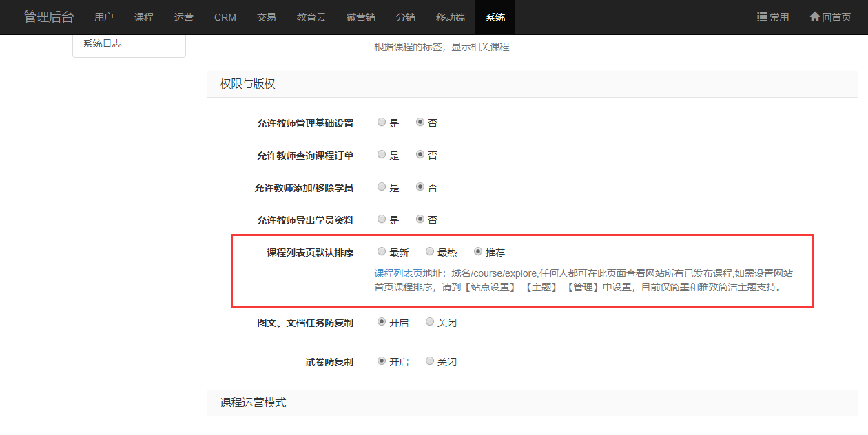
Task: Choose 是 for 允许教师查询课程订单
Action: click(x=382, y=155)
